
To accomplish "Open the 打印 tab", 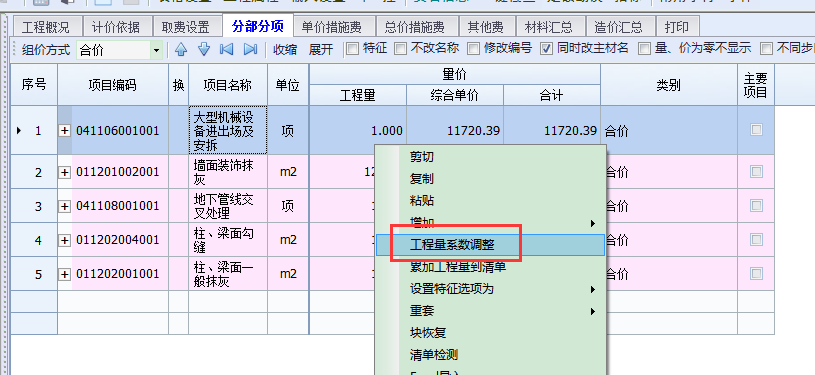I will click(677, 27).
